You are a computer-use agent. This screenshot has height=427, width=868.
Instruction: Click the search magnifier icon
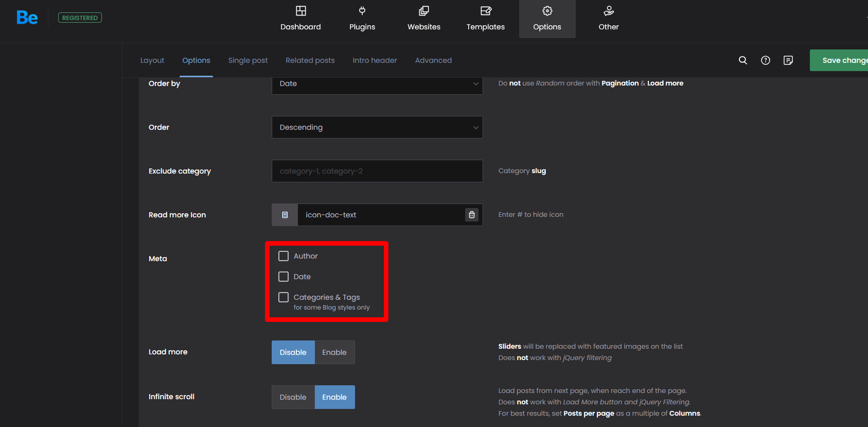coord(742,60)
